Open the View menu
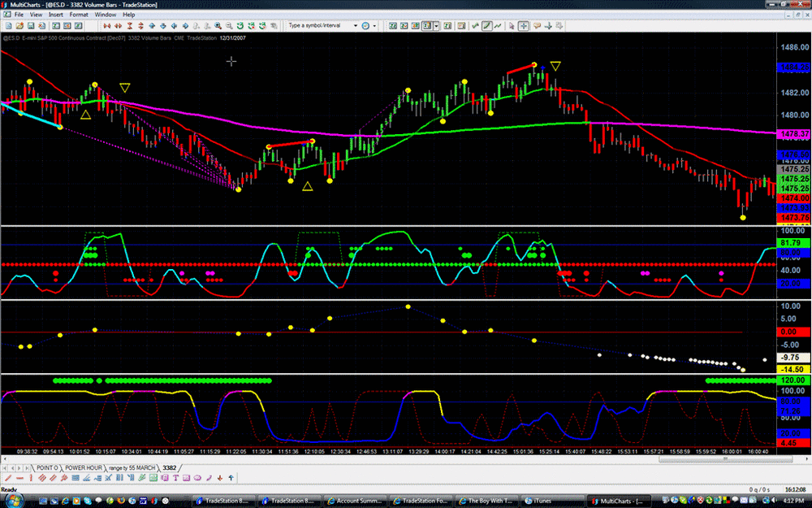This screenshot has height=508, width=812. point(36,15)
